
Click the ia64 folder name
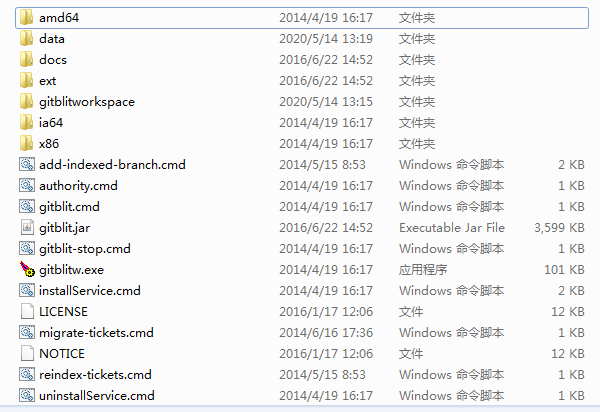(51, 123)
